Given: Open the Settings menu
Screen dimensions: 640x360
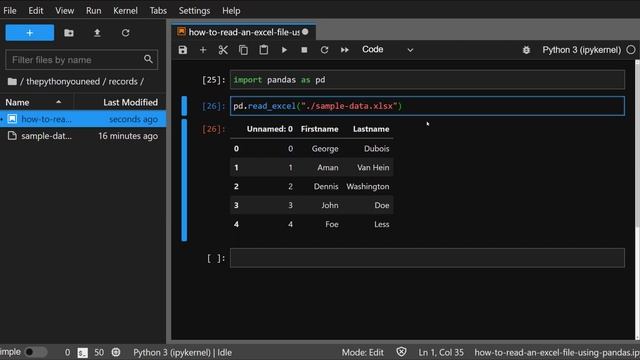Looking at the screenshot, I should point(194,11).
